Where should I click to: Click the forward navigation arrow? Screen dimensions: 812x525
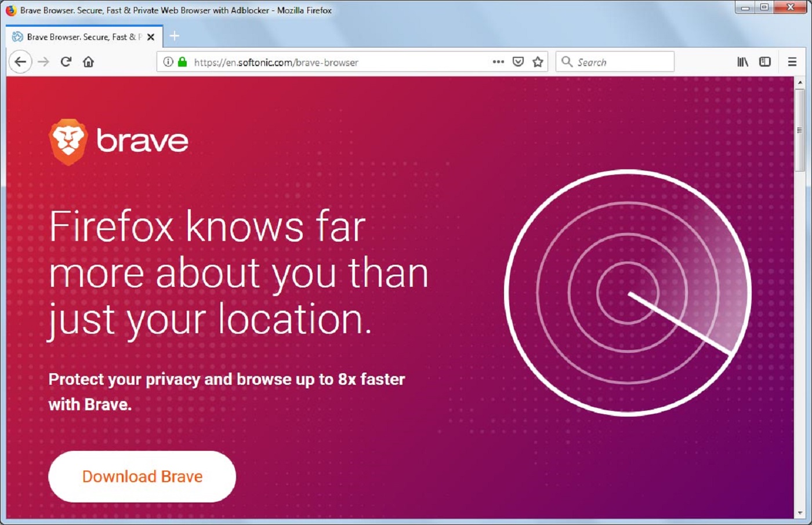click(43, 61)
